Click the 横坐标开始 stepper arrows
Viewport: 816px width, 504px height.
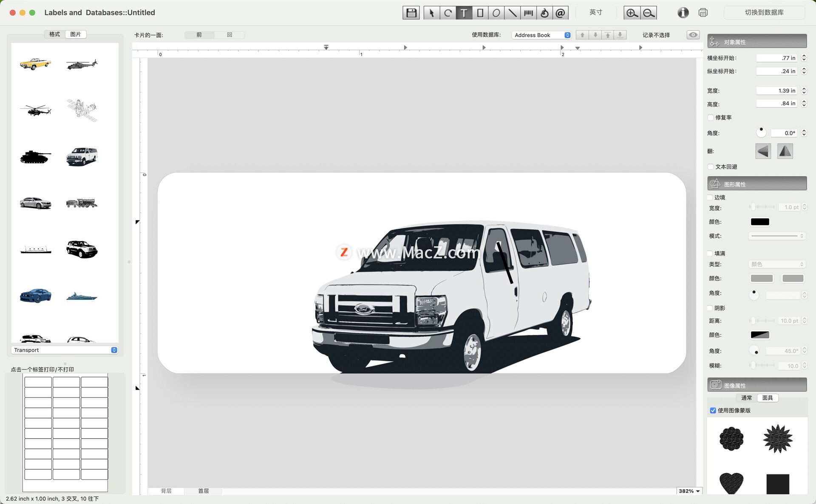[804, 58]
